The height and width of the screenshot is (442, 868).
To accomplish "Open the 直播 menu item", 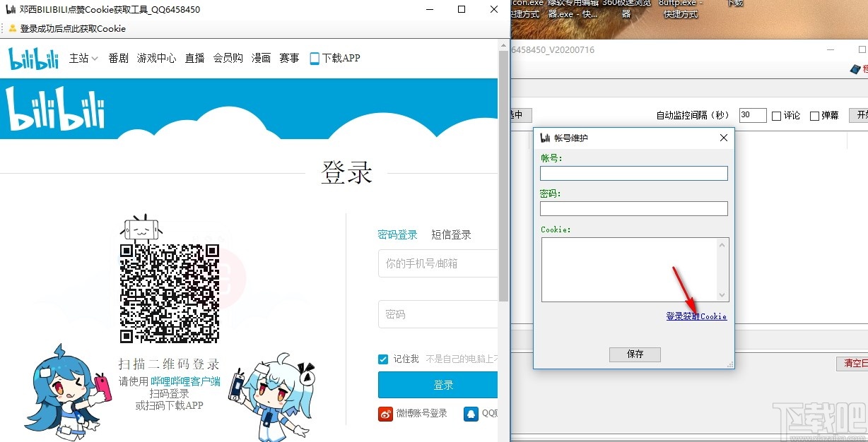I will click(x=194, y=58).
